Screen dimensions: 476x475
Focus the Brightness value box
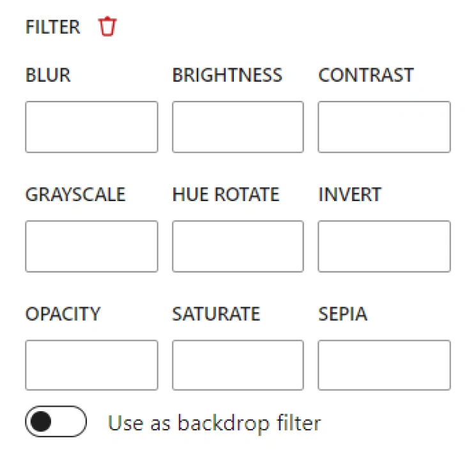(x=238, y=127)
